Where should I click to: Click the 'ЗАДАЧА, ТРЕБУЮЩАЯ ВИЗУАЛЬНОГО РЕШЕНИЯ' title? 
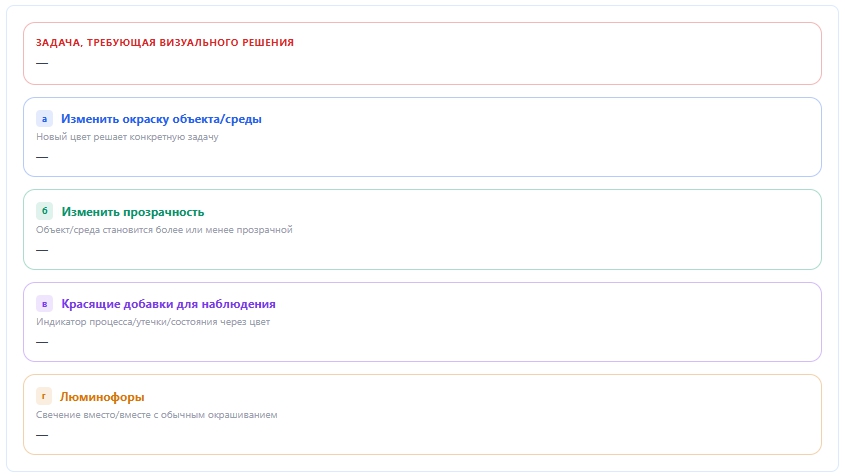(165, 43)
